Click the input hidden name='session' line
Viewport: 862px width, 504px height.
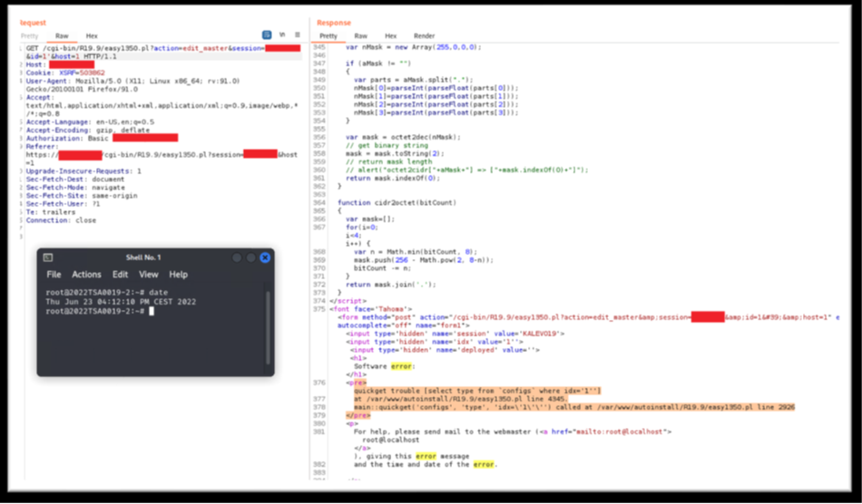coord(455,334)
